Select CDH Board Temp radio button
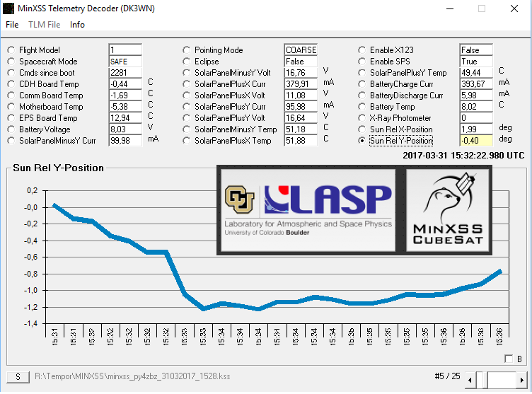 coord(11,84)
